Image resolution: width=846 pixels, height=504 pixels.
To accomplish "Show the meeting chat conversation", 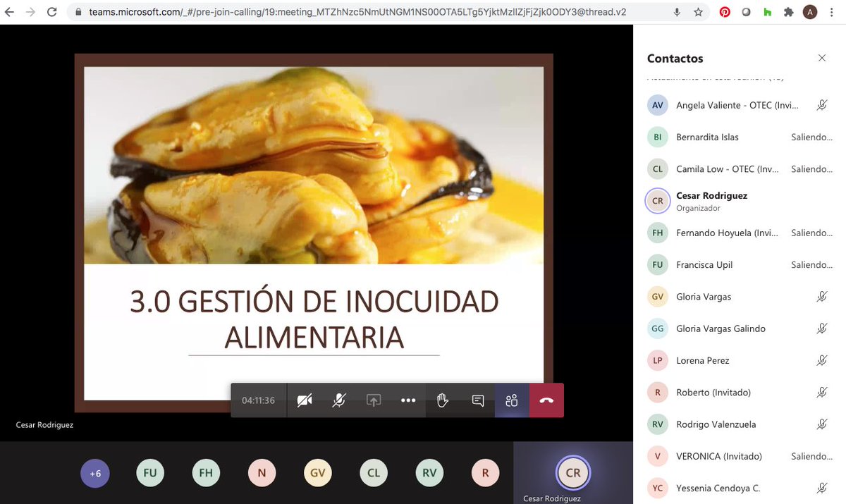I will point(477,400).
